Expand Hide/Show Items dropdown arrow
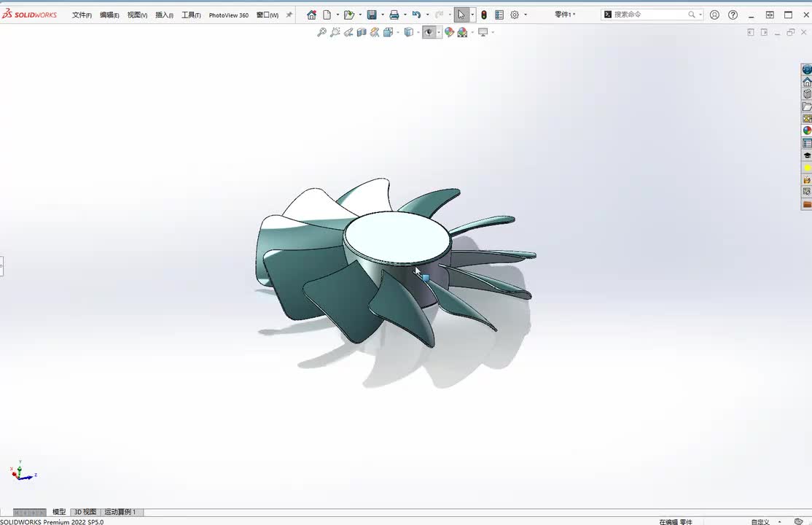Viewport: 812px width, 525px height. click(x=439, y=32)
